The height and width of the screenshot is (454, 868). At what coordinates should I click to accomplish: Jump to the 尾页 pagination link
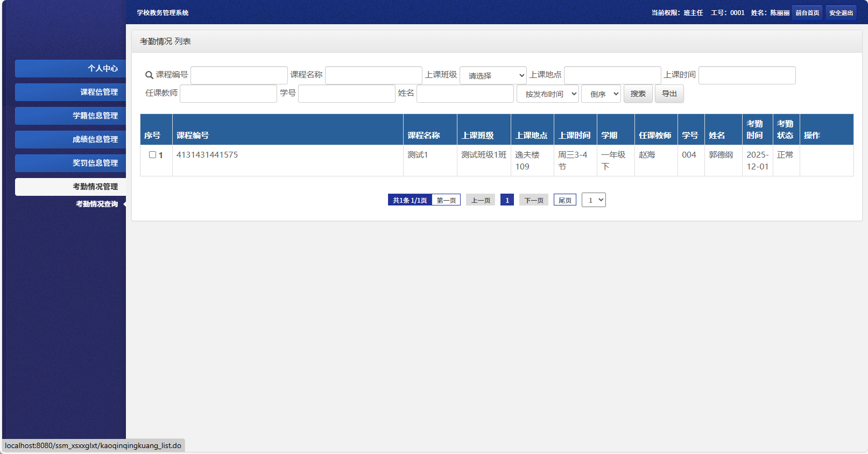564,200
